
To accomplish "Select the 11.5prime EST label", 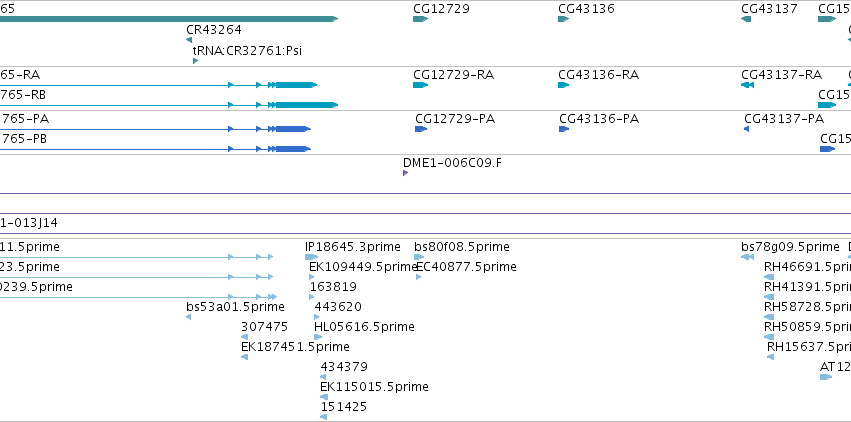I will coord(30,247).
